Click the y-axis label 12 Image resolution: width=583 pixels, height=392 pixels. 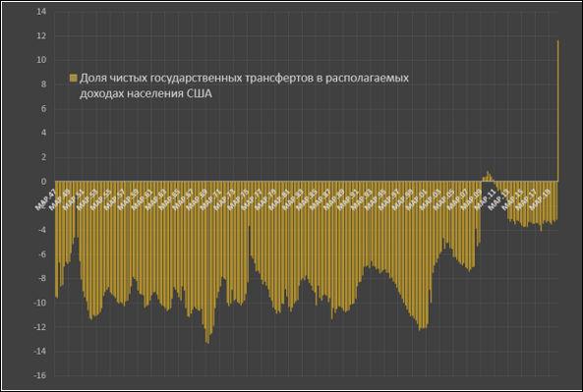click(x=41, y=36)
